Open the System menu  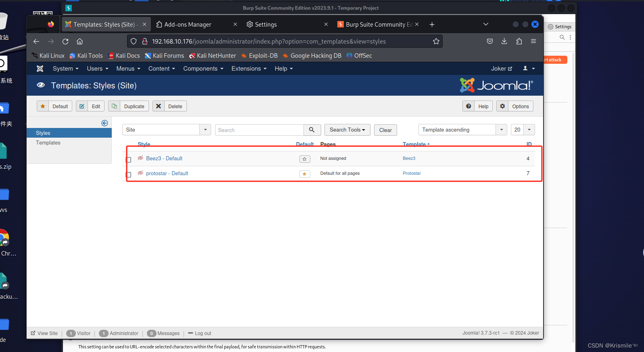coord(66,69)
